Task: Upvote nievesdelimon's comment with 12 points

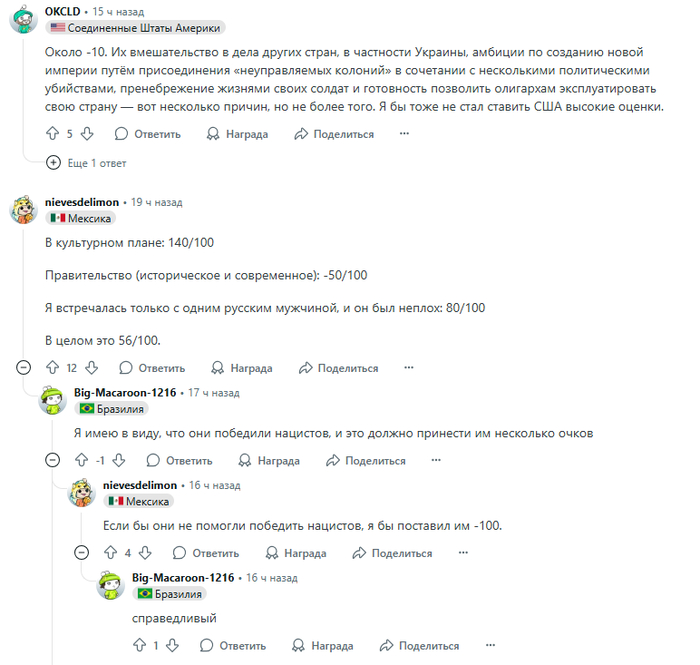Action: [x=53, y=367]
